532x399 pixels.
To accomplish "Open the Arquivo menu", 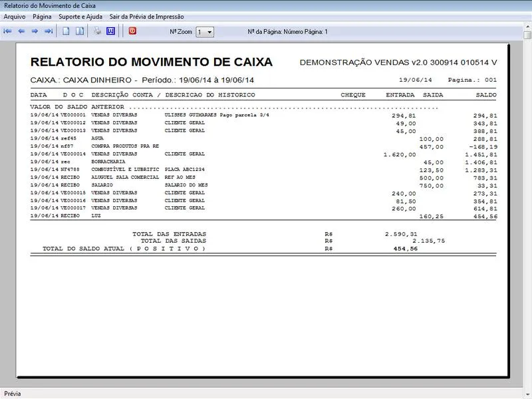I will point(15,17).
